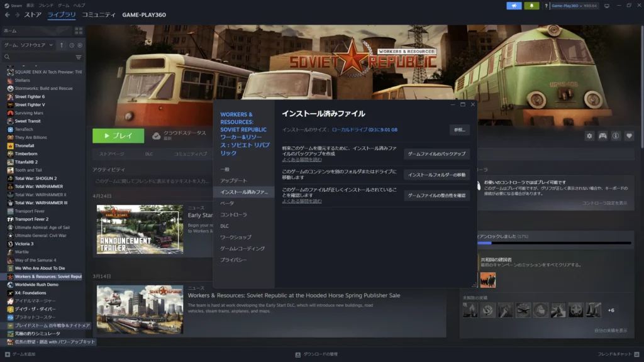Switch to the ストア tab

pyautogui.click(x=33, y=15)
